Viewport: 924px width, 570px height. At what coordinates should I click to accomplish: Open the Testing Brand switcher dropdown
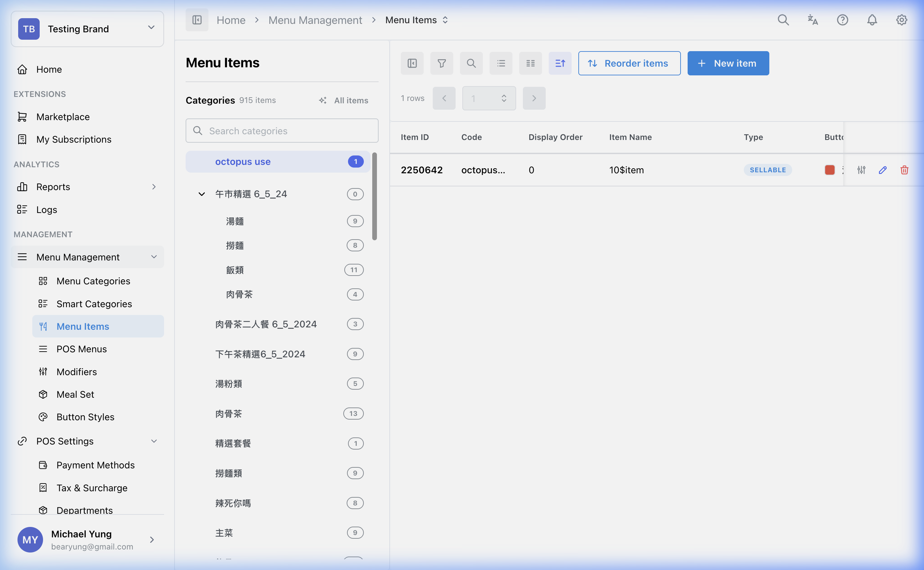[x=87, y=29]
